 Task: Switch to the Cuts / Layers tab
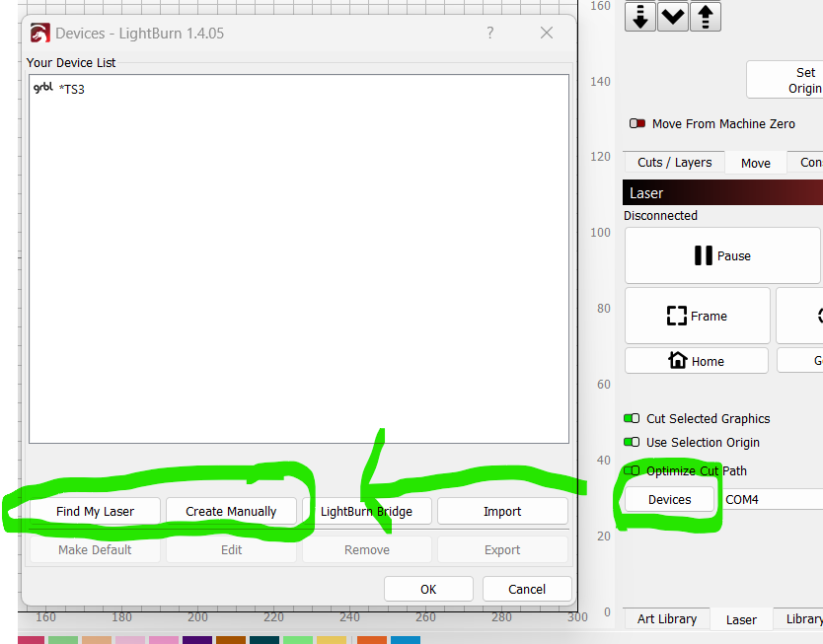674,163
